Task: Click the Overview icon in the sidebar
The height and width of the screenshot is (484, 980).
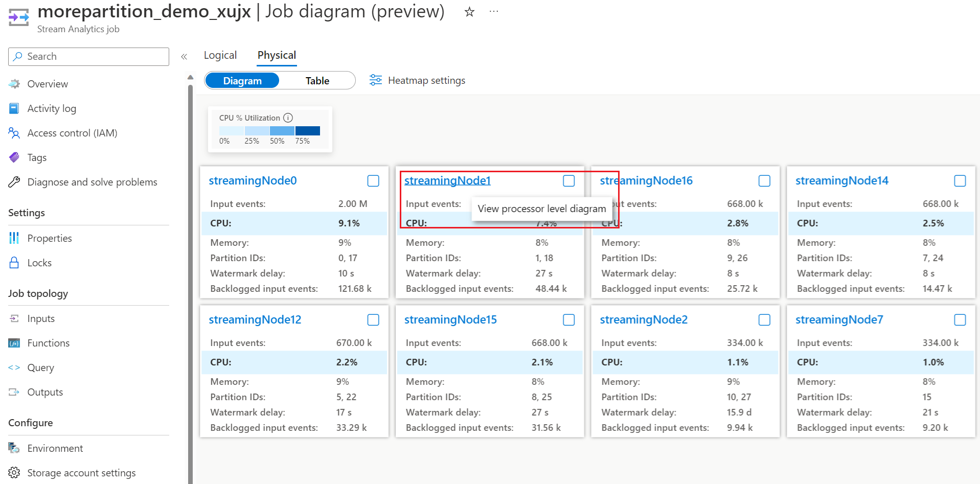Action: pyautogui.click(x=14, y=84)
